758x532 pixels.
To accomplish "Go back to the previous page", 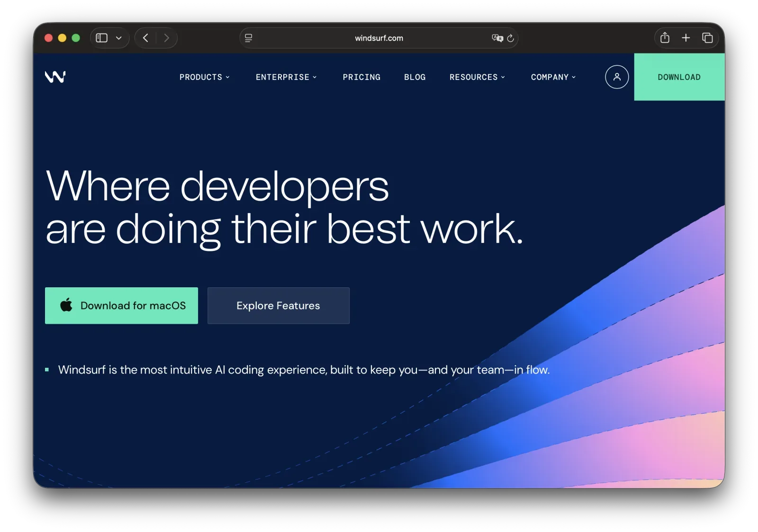I will 146,38.
